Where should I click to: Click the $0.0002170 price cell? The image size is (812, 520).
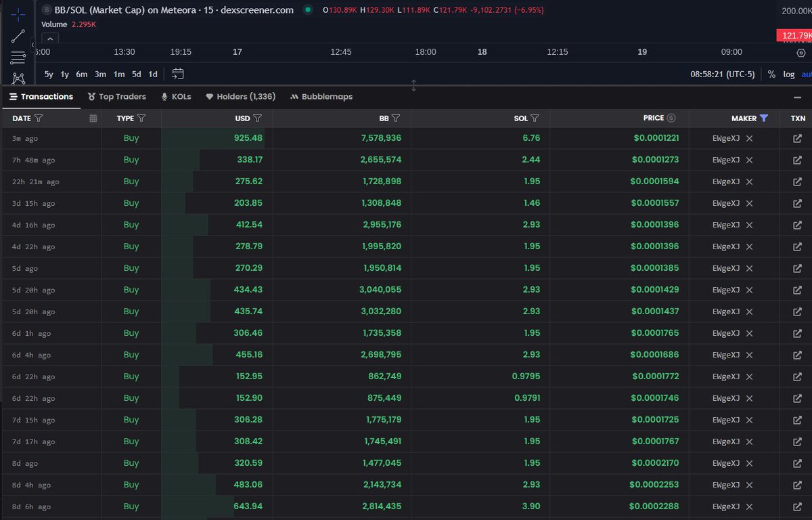pyautogui.click(x=656, y=463)
